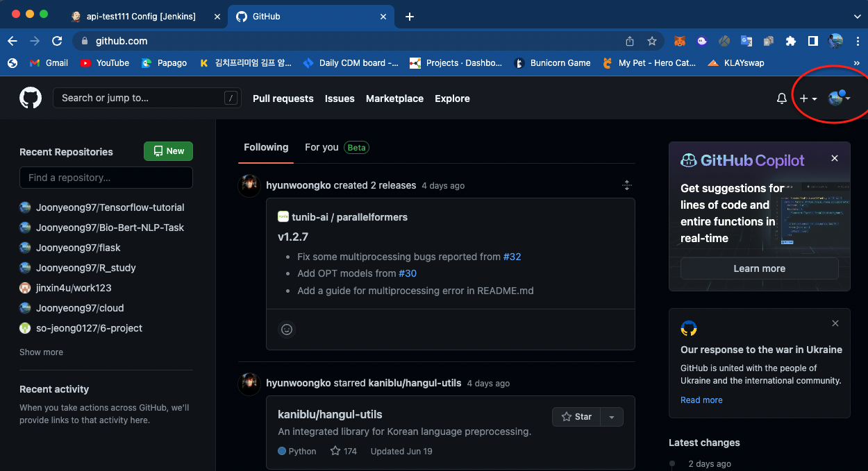The height and width of the screenshot is (471, 868).
Task: Open issue #30 link
Action: pos(408,273)
